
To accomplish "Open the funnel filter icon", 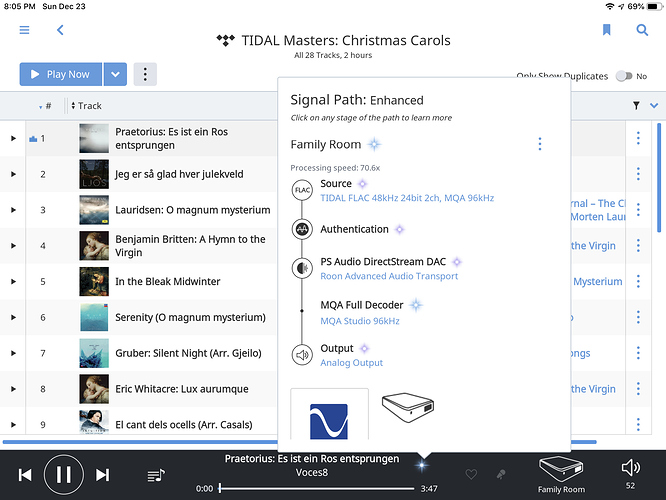I will (636, 105).
